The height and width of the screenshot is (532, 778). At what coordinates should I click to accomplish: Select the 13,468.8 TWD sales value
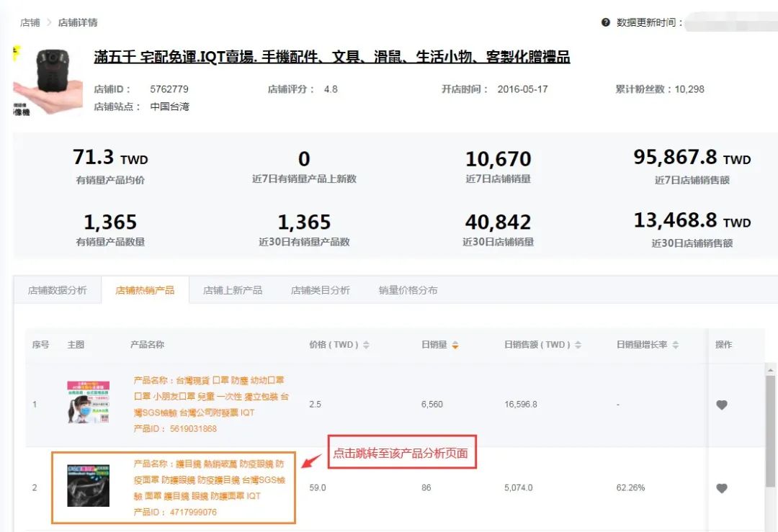pos(692,220)
